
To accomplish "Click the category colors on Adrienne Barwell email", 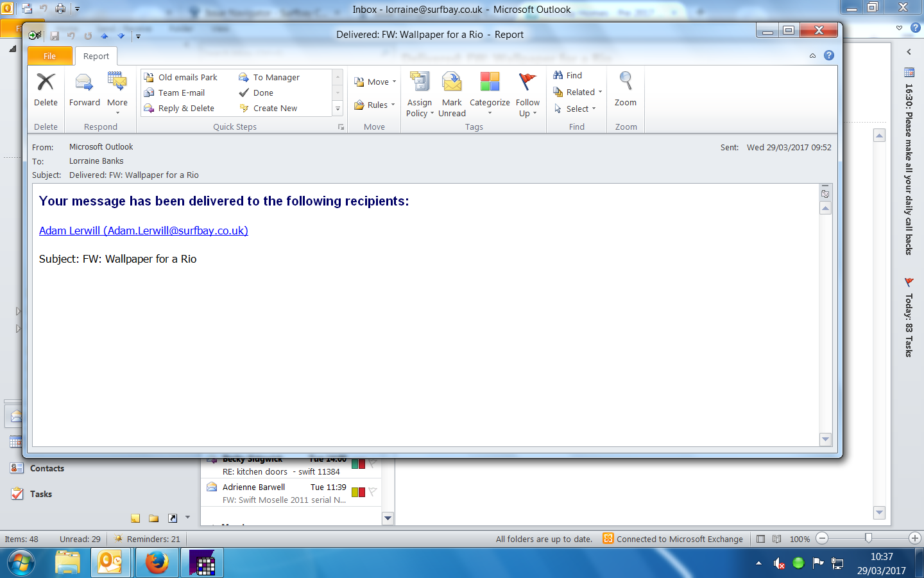I will click(358, 492).
